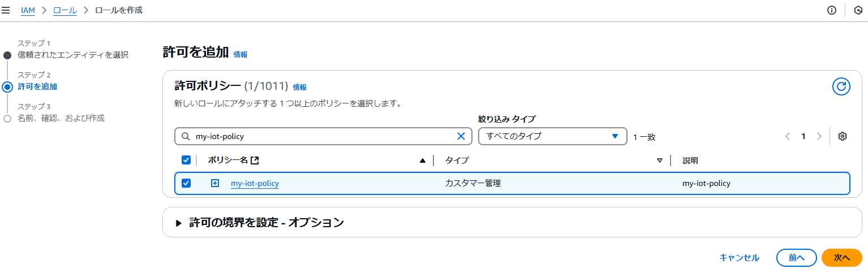
Task: Click the hexagon icon in top right
Action: click(858, 10)
